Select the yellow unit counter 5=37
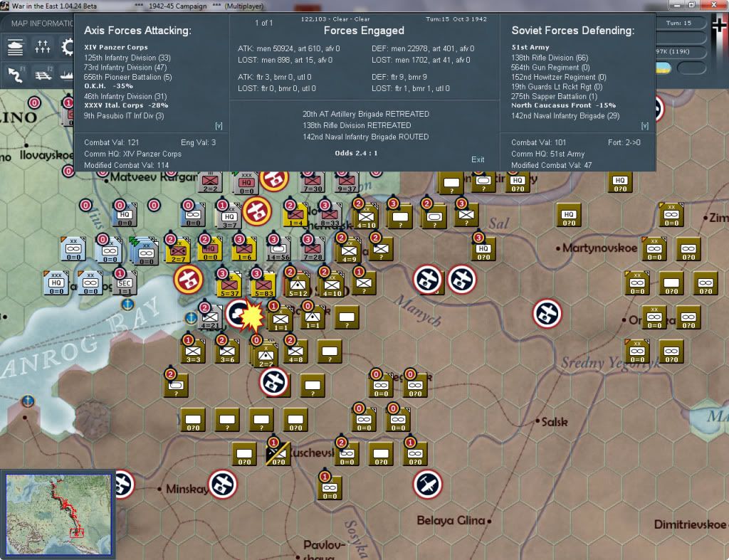The image size is (729, 560). pos(229,284)
